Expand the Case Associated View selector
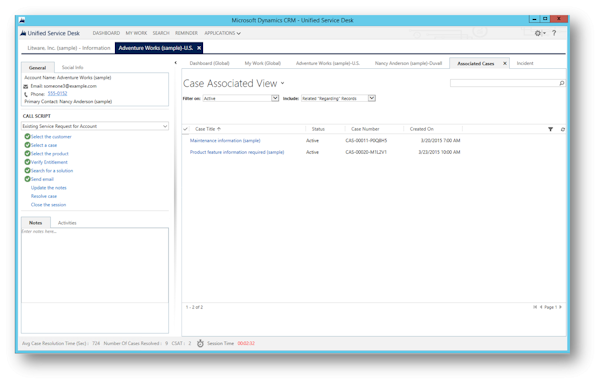 283,83
